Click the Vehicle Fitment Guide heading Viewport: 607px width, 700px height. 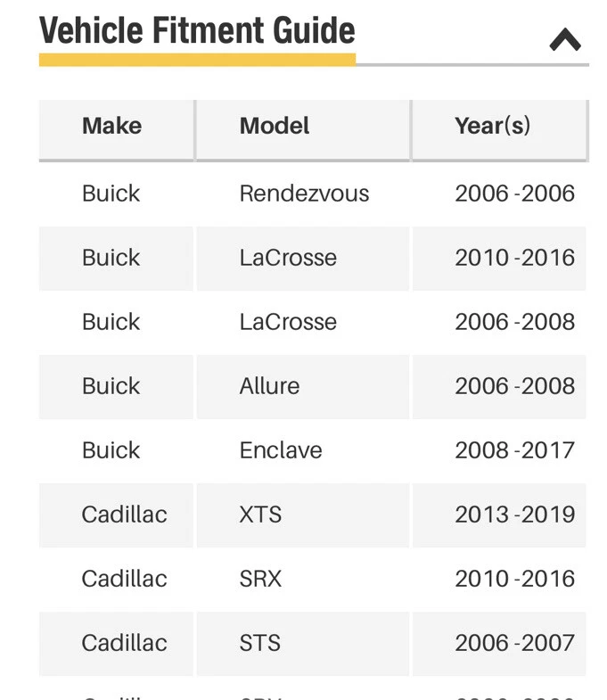point(197,31)
